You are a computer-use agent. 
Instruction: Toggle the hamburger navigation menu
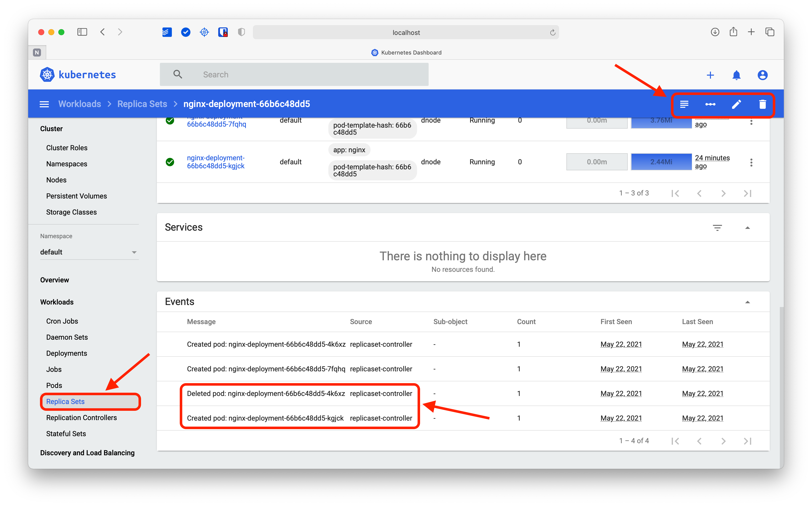pos(44,105)
